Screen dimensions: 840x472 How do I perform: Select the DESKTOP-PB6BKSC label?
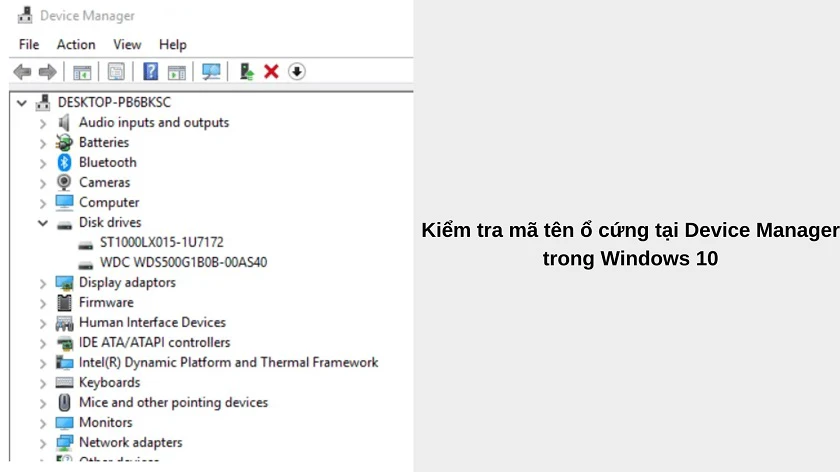[114, 102]
